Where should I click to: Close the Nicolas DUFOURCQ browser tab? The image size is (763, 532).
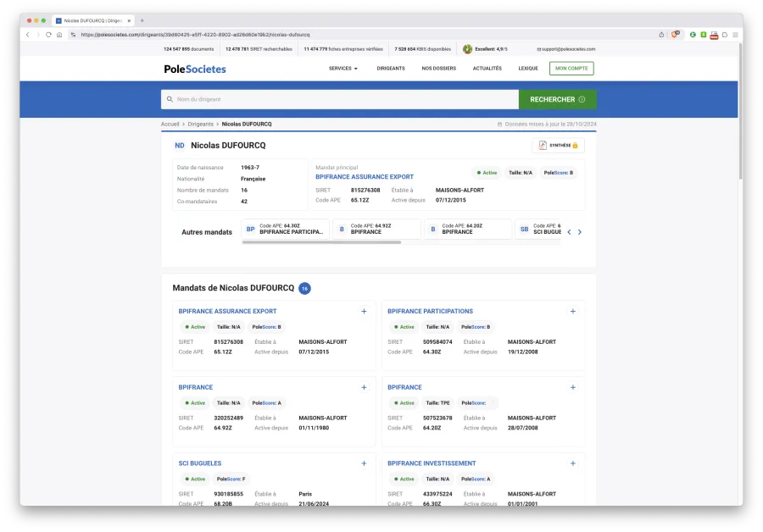[x=129, y=20]
